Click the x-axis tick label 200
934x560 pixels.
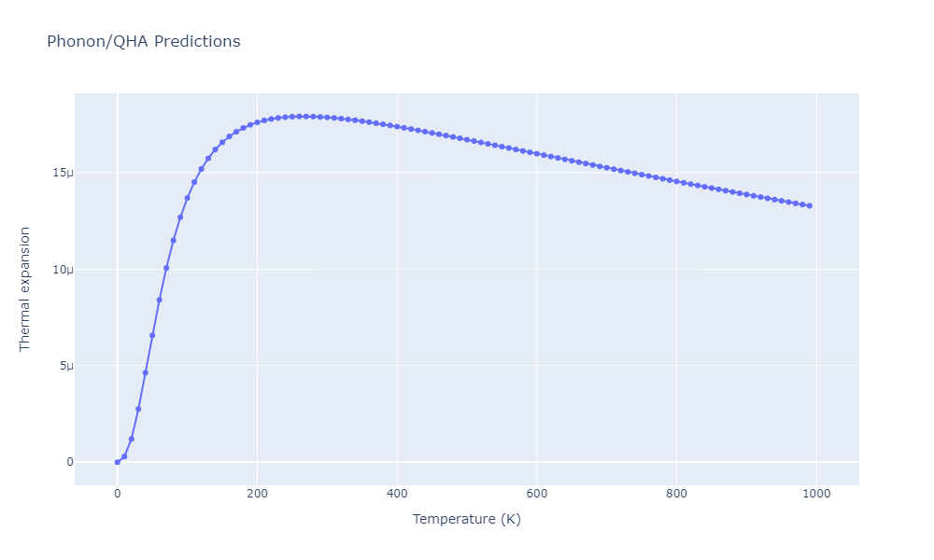coord(257,495)
